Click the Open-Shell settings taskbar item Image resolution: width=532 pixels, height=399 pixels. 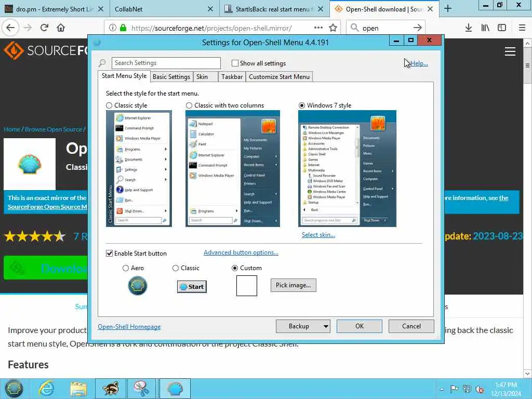pyautogui.click(x=175, y=389)
